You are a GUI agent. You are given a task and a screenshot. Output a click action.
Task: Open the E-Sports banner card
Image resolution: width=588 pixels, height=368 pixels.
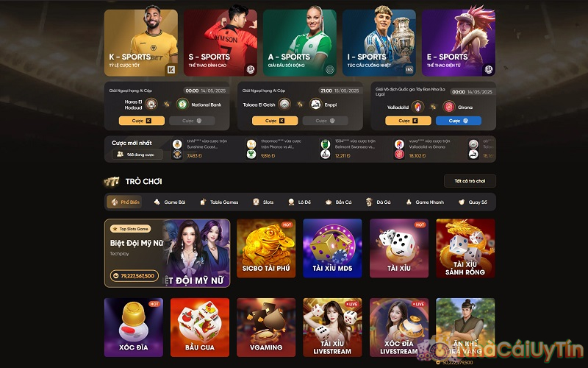(x=458, y=43)
